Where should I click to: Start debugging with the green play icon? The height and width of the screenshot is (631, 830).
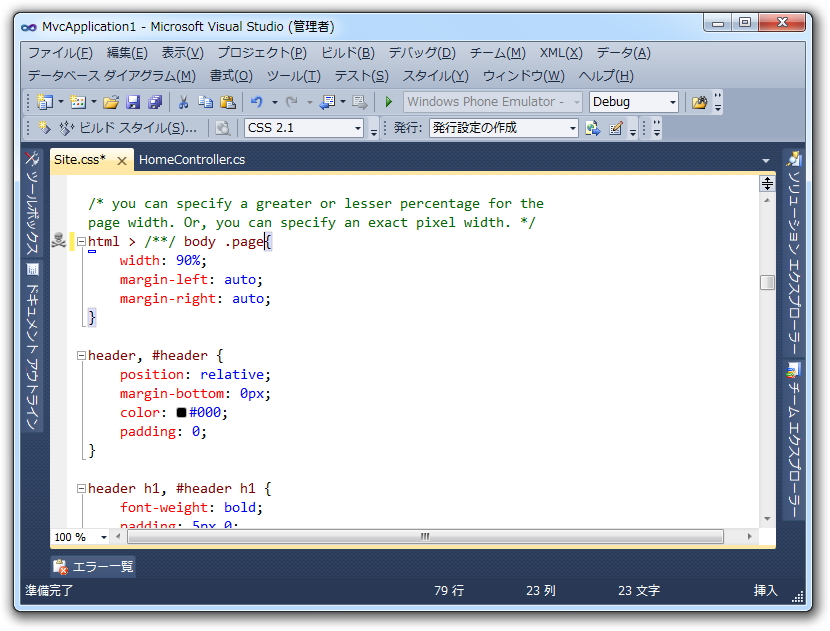[389, 102]
